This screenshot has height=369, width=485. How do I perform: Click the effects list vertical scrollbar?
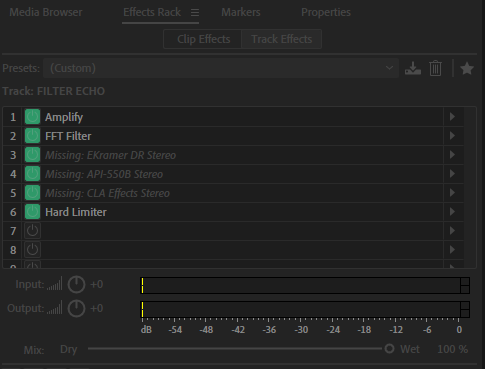(x=470, y=187)
